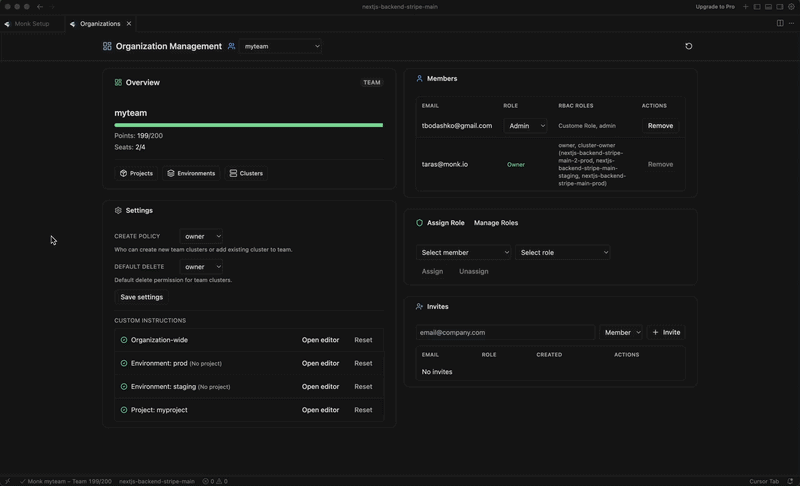Click the refresh icon in Organization Management
The width and height of the screenshot is (800, 486).
click(x=688, y=46)
